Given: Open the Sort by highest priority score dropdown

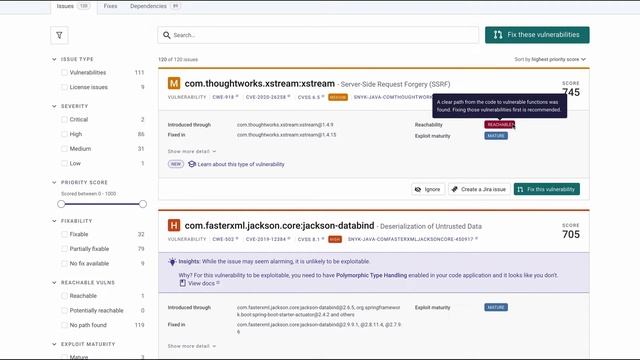Looking at the screenshot, I should coord(550,59).
